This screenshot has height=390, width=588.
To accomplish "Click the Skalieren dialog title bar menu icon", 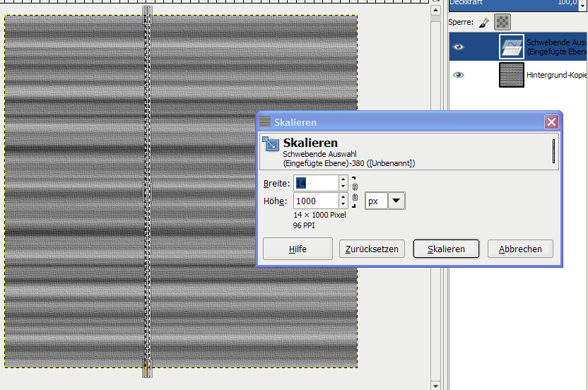I will point(265,122).
